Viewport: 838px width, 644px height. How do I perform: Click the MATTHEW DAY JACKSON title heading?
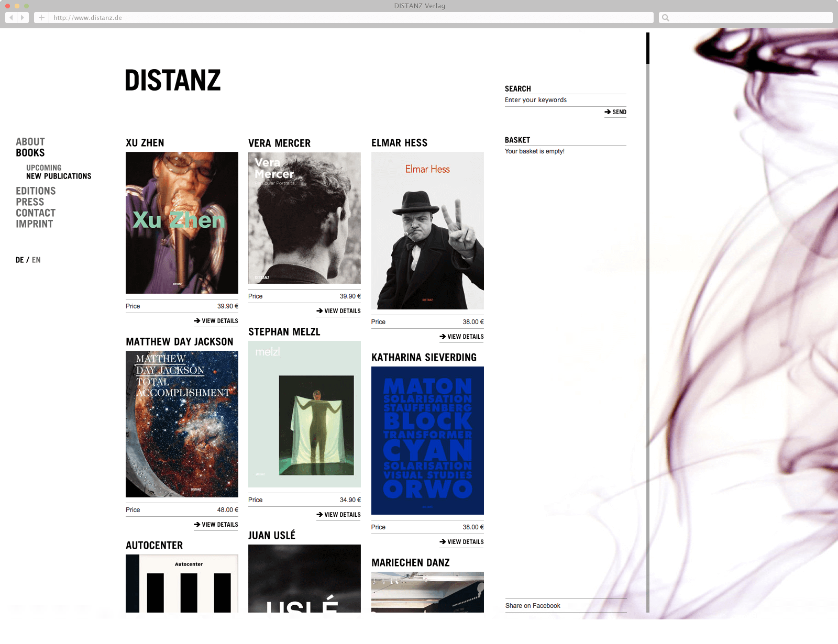point(180,341)
